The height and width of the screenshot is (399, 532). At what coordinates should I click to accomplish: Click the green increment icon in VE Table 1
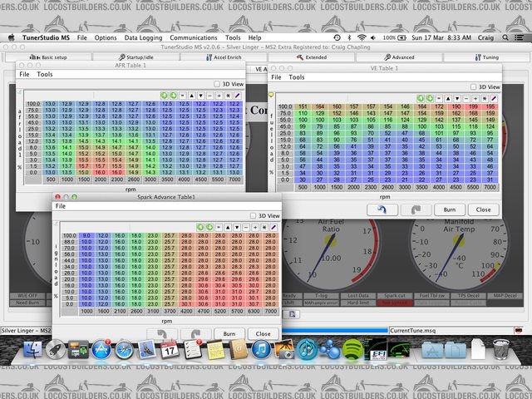coord(421,98)
